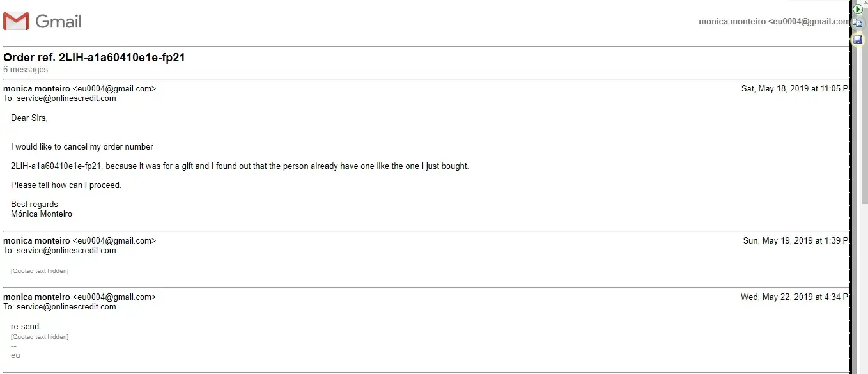Click the scrollbar up arrow
This screenshot has height=374, width=868.
(x=865, y=3)
